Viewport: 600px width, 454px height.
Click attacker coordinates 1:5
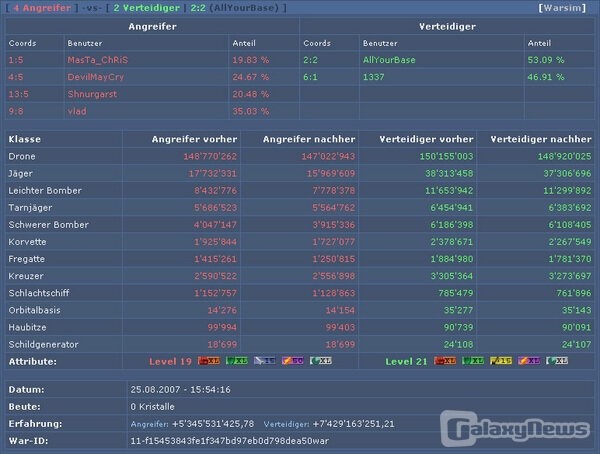[16, 60]
